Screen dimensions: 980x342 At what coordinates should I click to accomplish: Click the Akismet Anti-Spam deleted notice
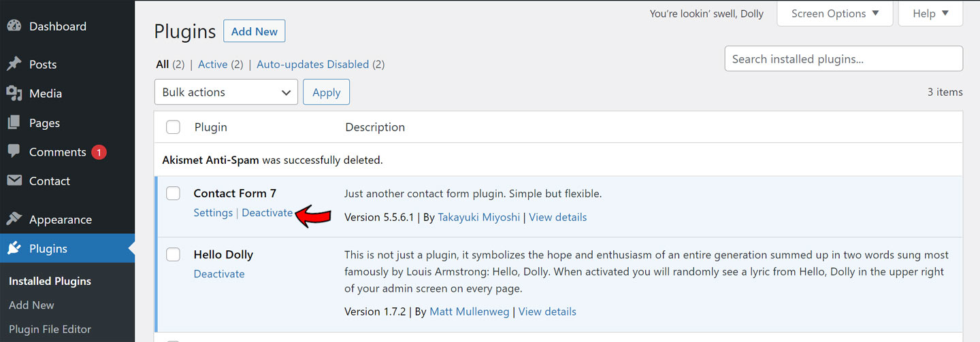(x=272, y=160)
